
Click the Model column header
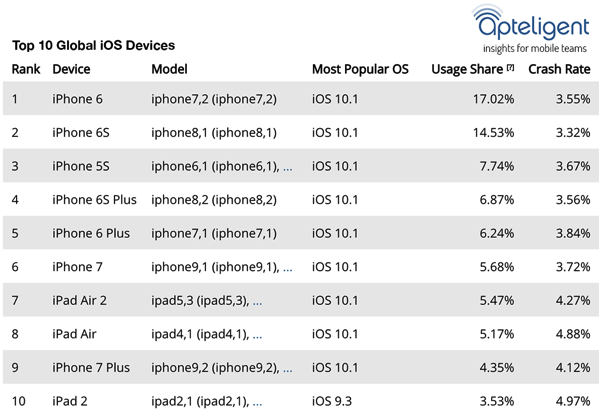[x=169, y=69]
